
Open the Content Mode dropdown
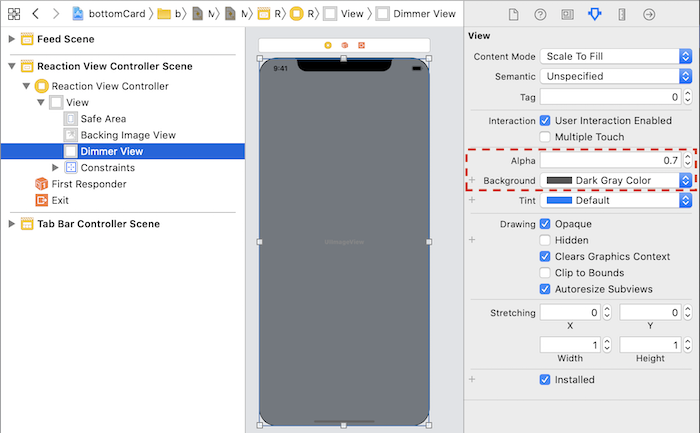616,57
